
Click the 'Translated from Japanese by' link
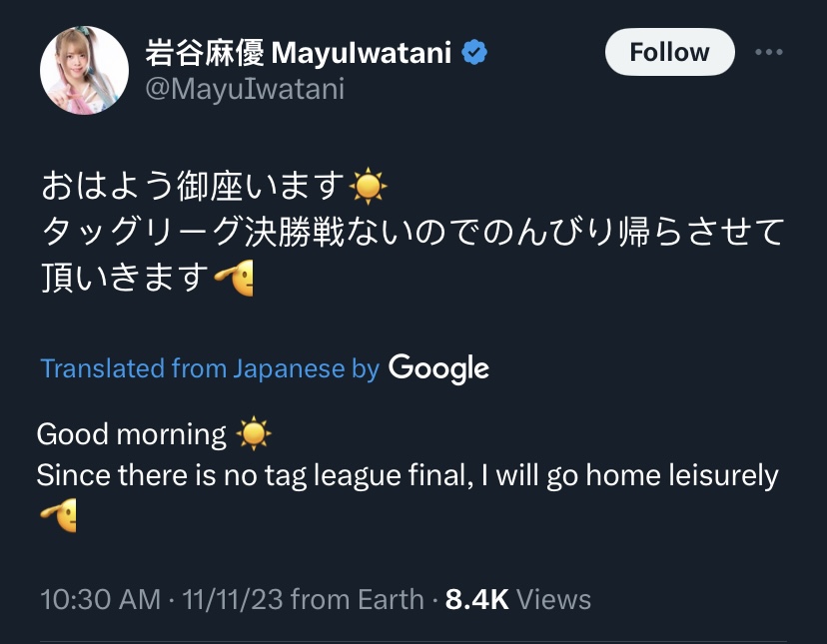pyautogui.click(x=210, y=369)
